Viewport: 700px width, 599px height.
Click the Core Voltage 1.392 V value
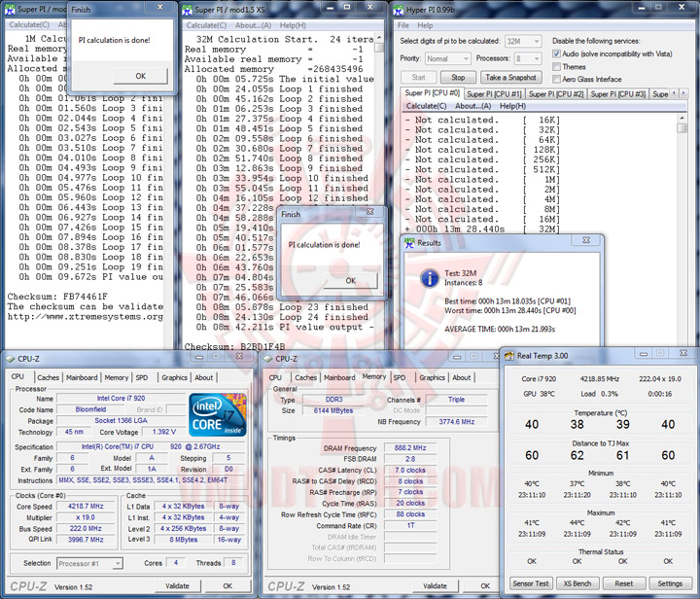pyautogui.click(x=164, y=432)
